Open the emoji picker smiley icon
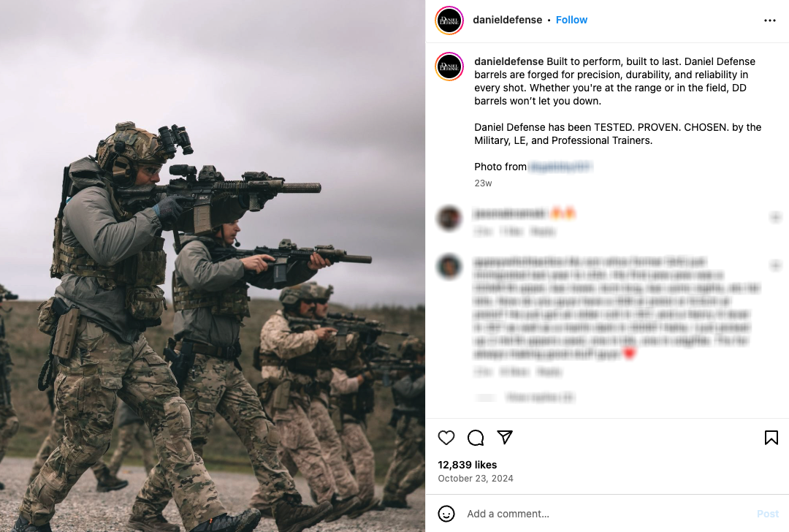789x532 pixels. [446, 514]
